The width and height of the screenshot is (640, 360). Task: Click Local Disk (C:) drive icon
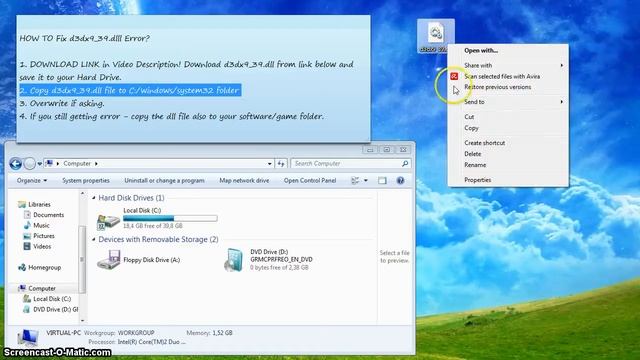point(108,221)
